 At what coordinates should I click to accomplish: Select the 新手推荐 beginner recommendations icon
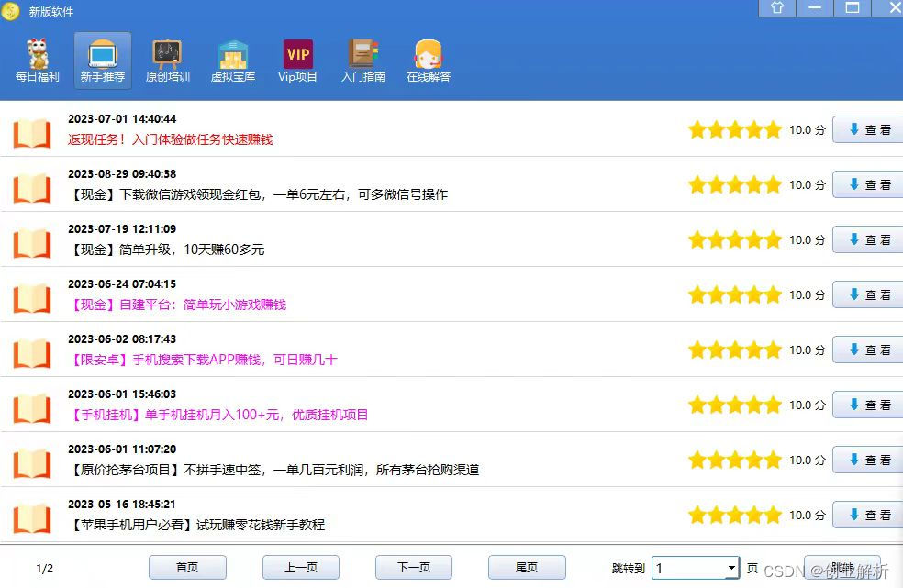coord(102,60)
